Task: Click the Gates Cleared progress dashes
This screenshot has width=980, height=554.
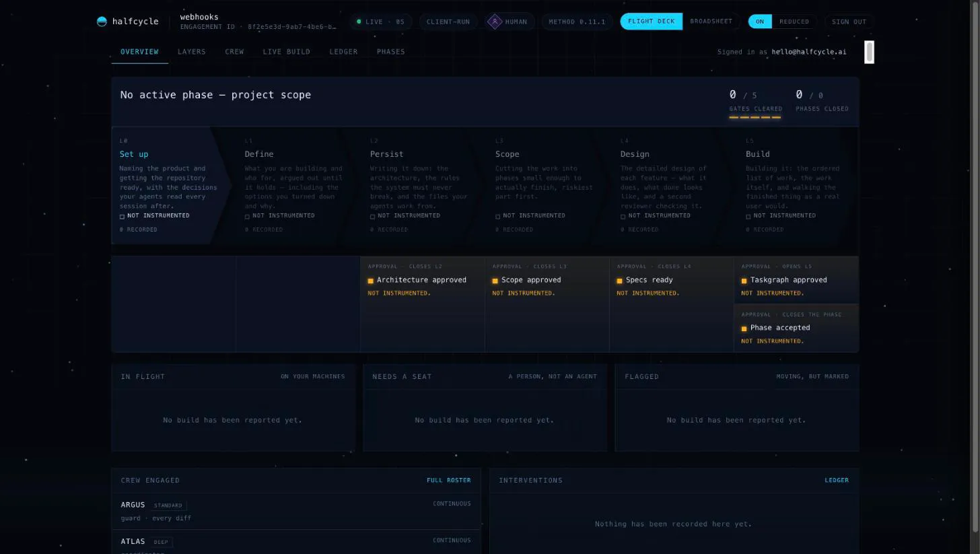Action: pos(755,117)
